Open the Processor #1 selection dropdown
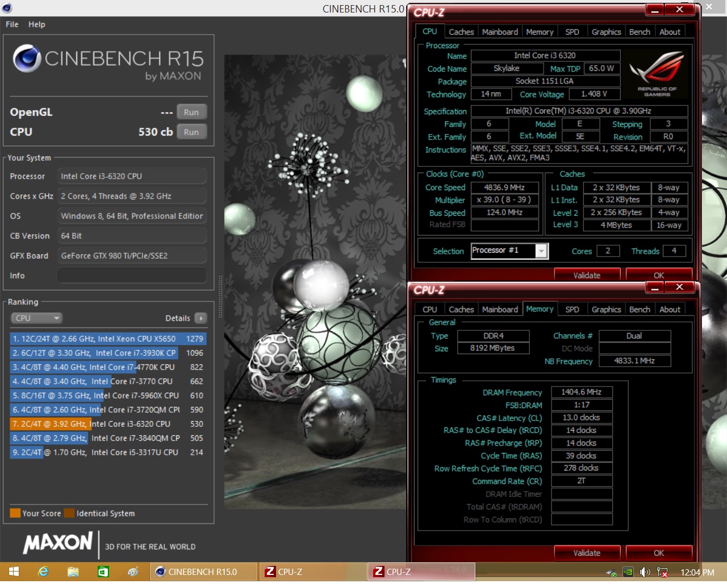 tap(542, 251)
